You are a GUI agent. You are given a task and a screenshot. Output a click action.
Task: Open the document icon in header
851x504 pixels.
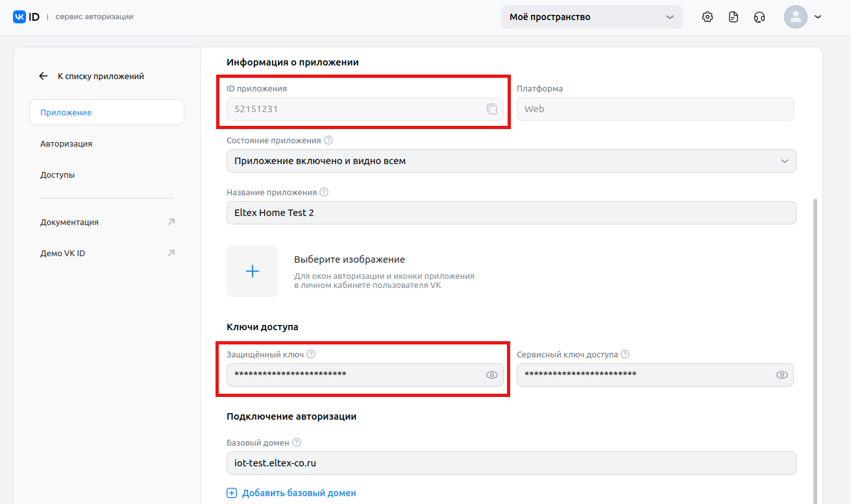[x=734, y=17]
